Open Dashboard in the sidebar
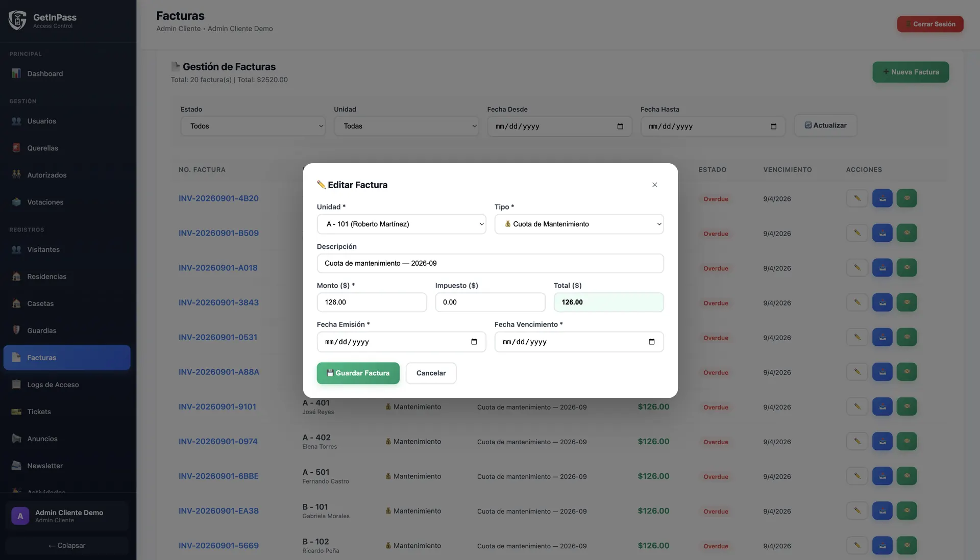This screenshot has height=560, width=980. point(67,73)
